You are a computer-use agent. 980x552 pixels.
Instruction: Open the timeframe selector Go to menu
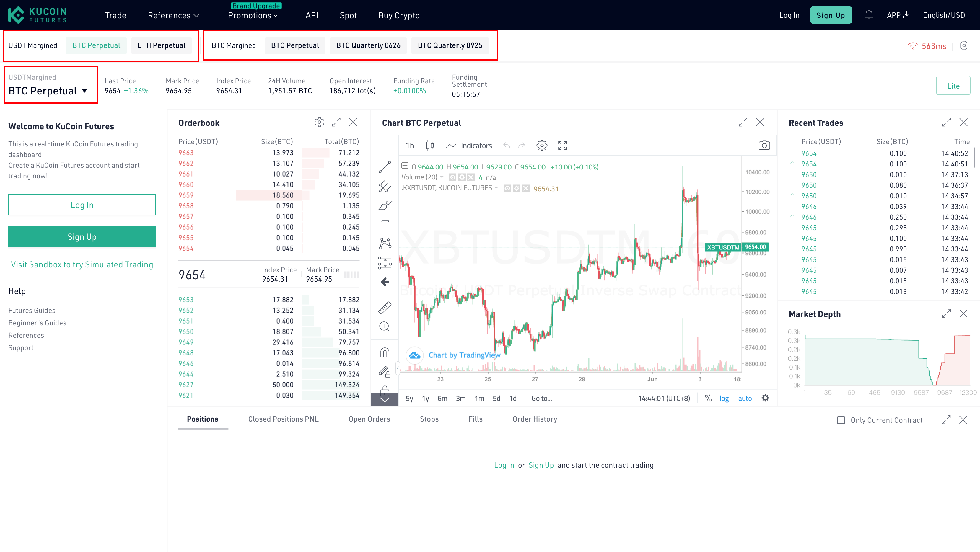pyautogui.click(x=542, y=397)
